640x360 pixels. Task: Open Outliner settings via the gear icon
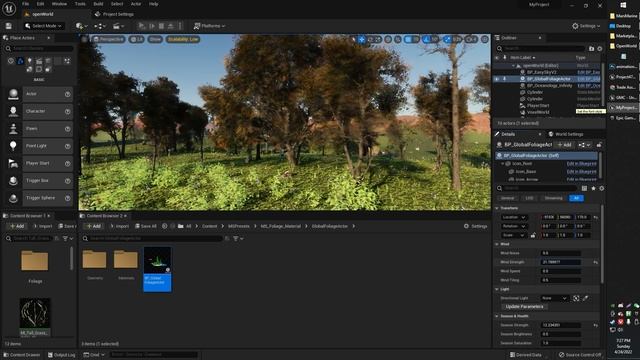click(600, 49)
